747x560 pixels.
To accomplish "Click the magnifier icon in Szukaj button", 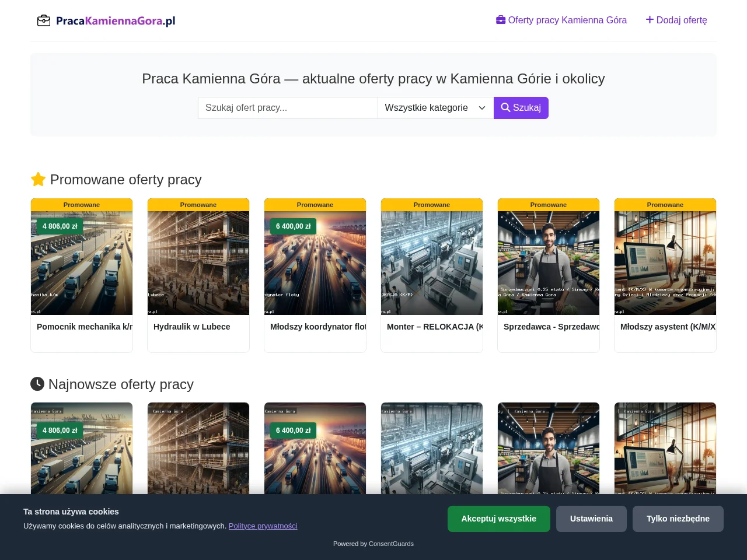I will [x=505, y=107].
